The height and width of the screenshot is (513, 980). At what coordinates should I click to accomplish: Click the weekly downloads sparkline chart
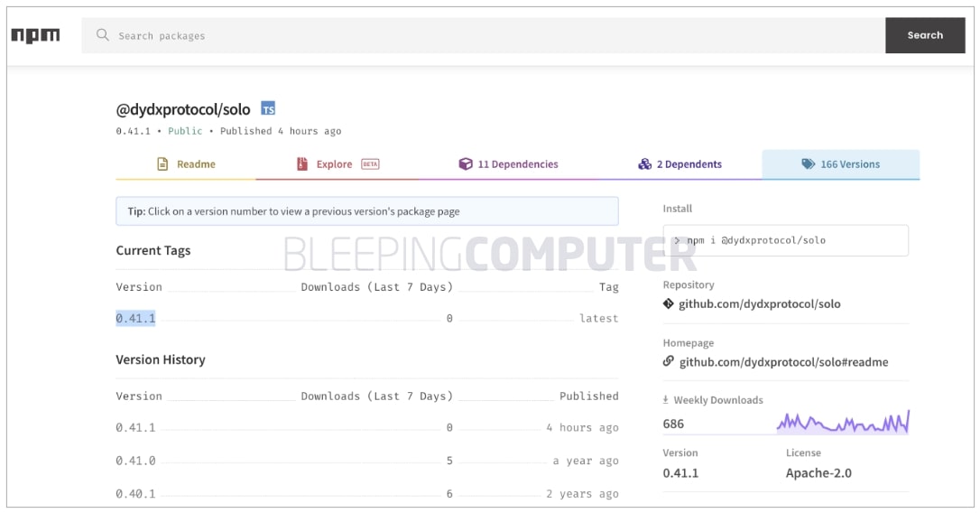coord(843,423)
